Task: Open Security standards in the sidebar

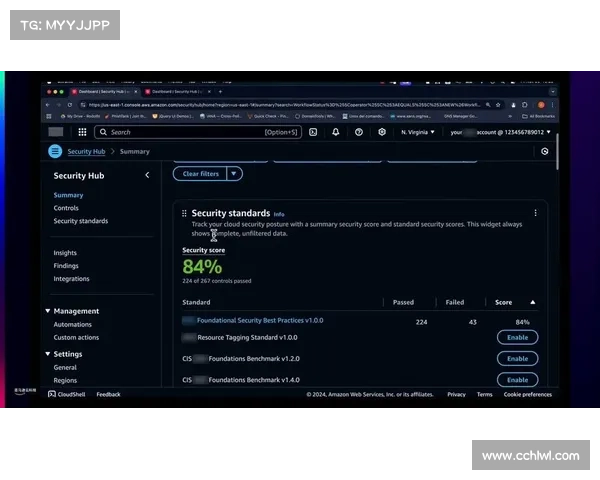Action: click(81, 221)
